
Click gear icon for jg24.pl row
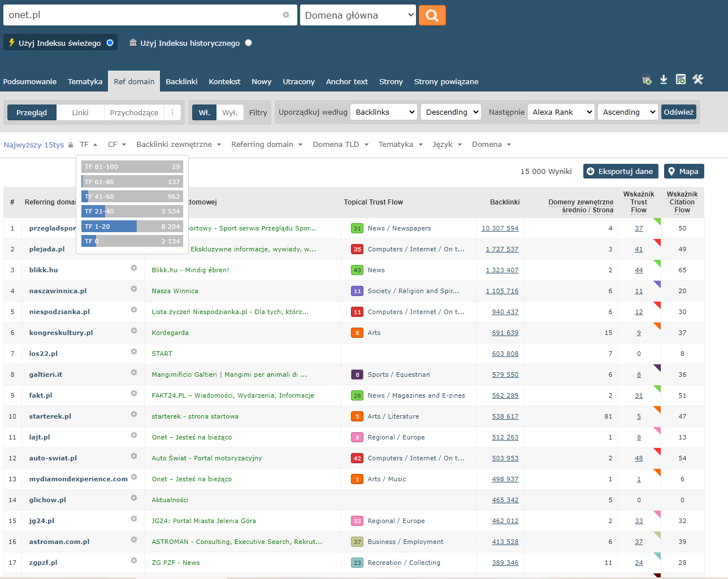click(134, 519)
